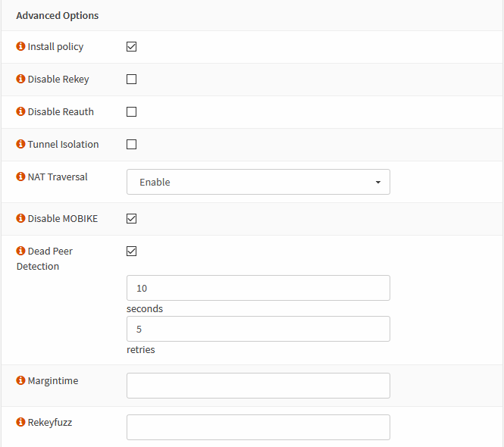Click Rekeyfuzz info icon

tap(20, 422)
